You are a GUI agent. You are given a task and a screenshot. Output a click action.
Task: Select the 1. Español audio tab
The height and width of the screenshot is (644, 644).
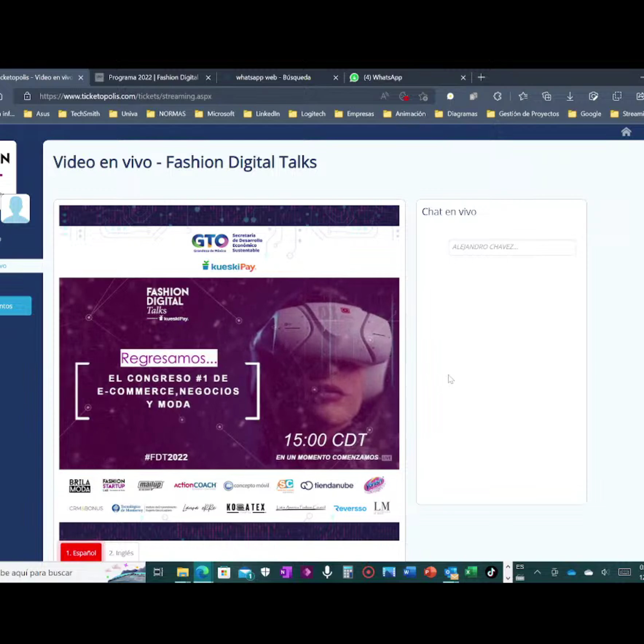[81, 553]
